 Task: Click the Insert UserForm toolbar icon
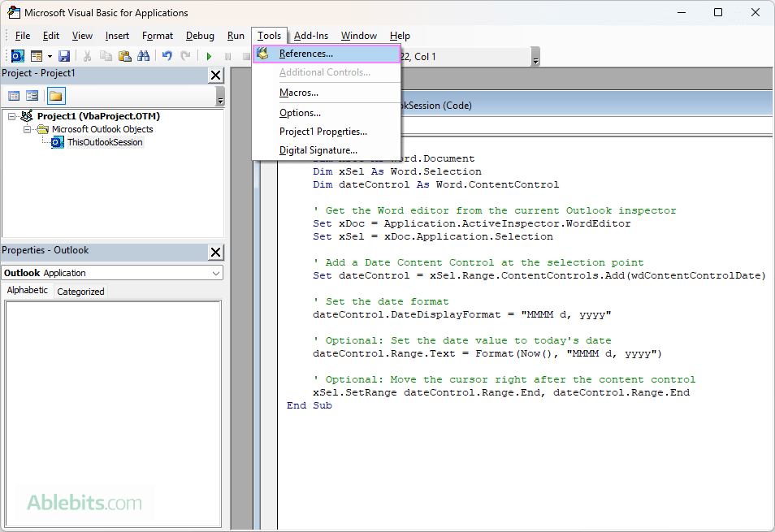[37, 56]
